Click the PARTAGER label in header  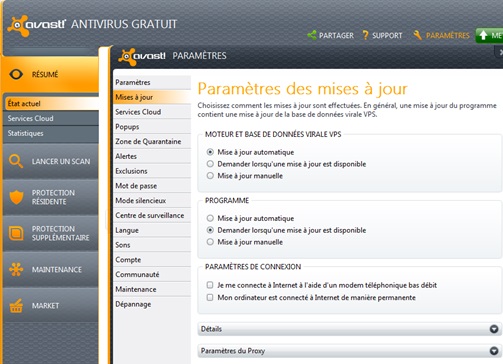click(336, 36)
